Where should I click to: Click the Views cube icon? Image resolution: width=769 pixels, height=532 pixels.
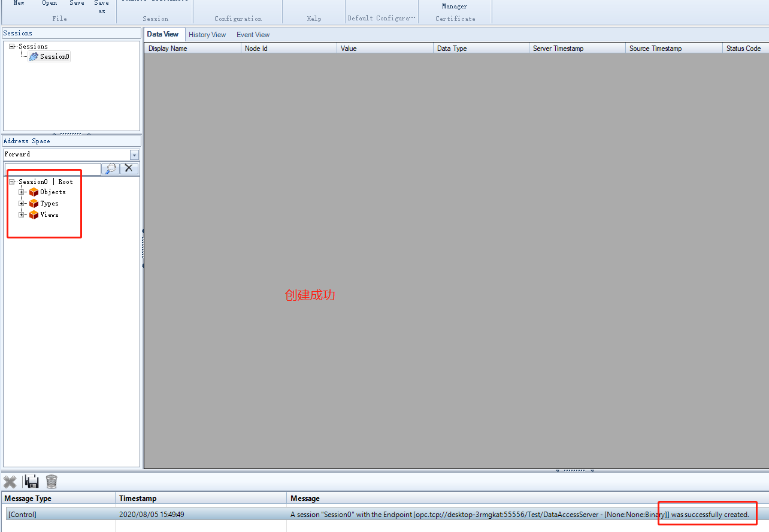pyautogui.click(x=33, y=214)
